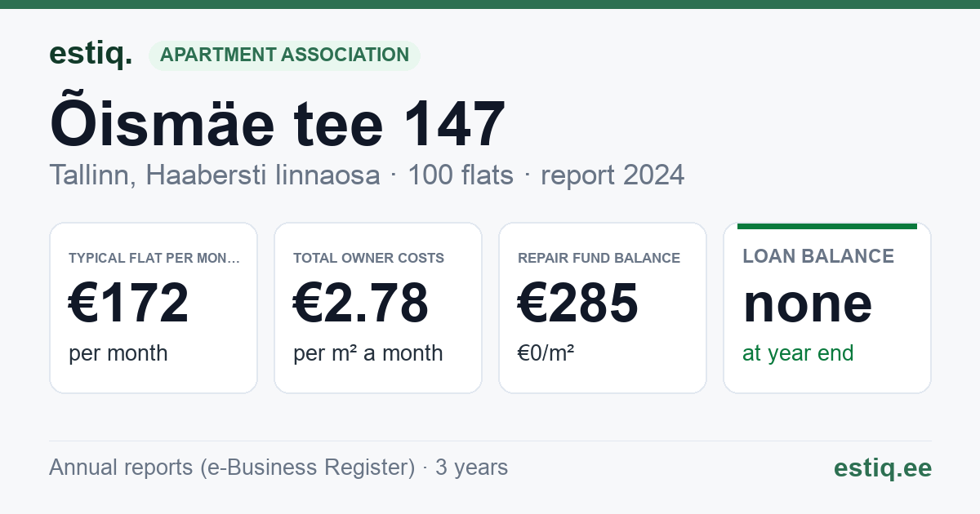Click the 'per month' text under €172
The width and height of the screenshot is (980, 514).
click(x=118, y=353)
